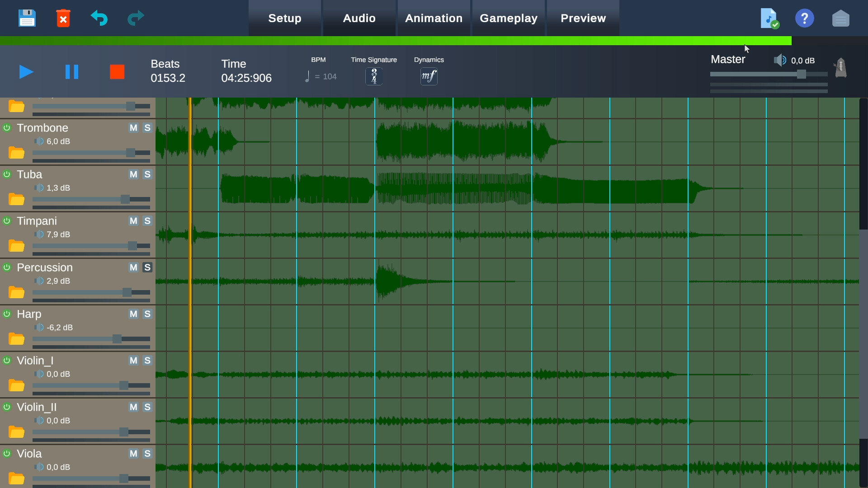Click the metronome icon beside Master volume

coord(840,67)
